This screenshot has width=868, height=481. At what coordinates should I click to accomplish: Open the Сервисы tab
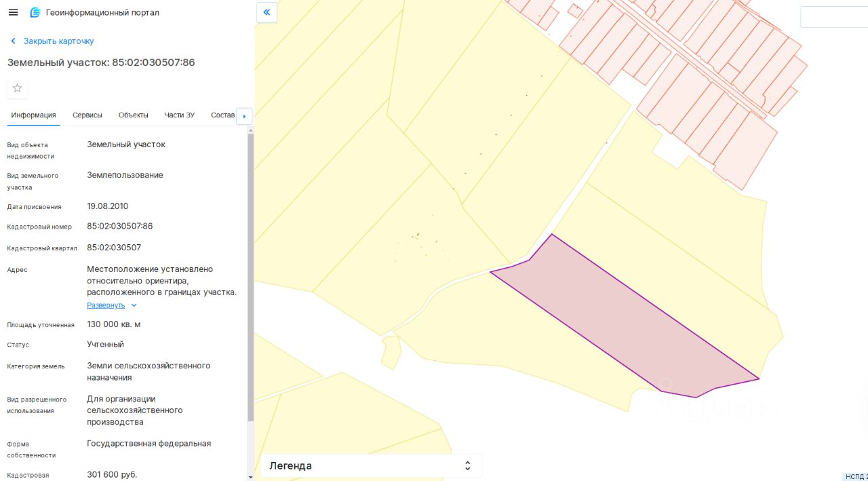[x=87, y=115]
